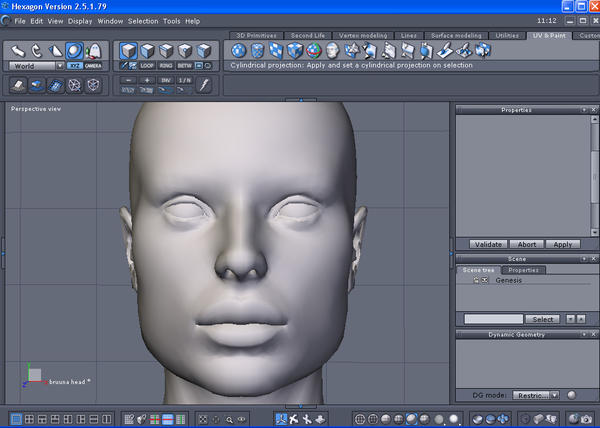Open the World coordinate dropdown
600x428 pixels.
point(35,66)
